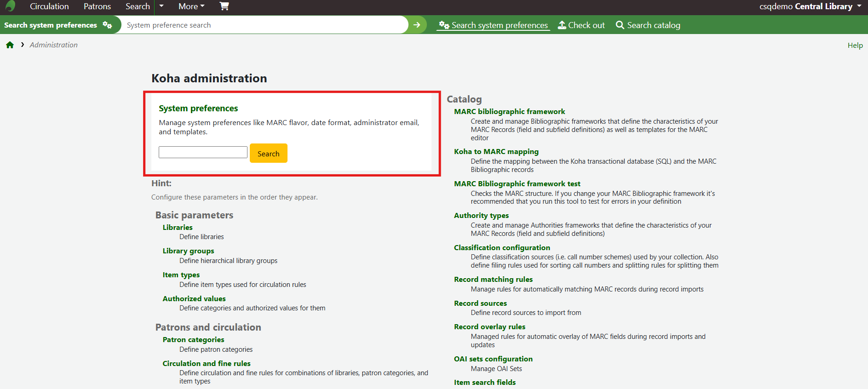Focus the System preference search field
The height and width of the screenshot is (389, 868).
click(x=264, y=25)
